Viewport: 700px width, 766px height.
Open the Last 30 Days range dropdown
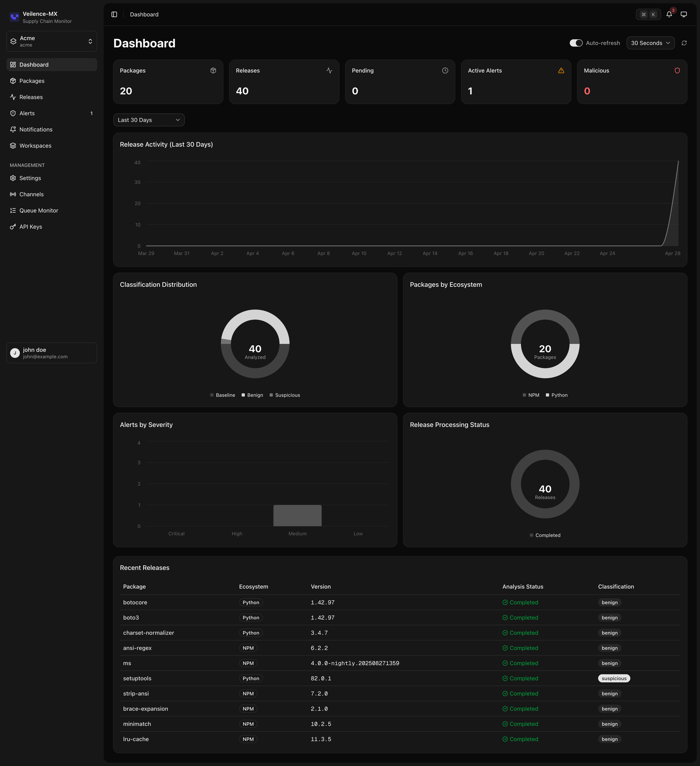coord(149,120)
